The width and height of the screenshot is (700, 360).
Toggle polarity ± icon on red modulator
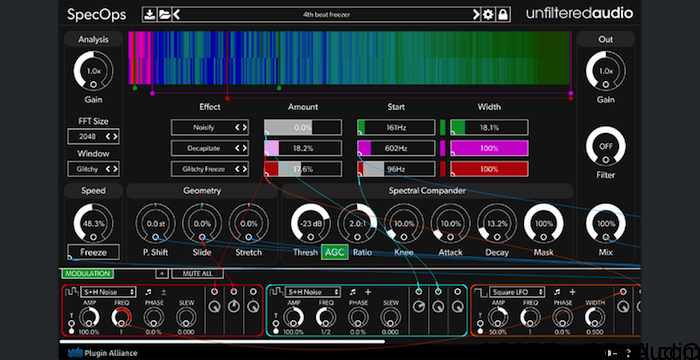tap(163, 292)
